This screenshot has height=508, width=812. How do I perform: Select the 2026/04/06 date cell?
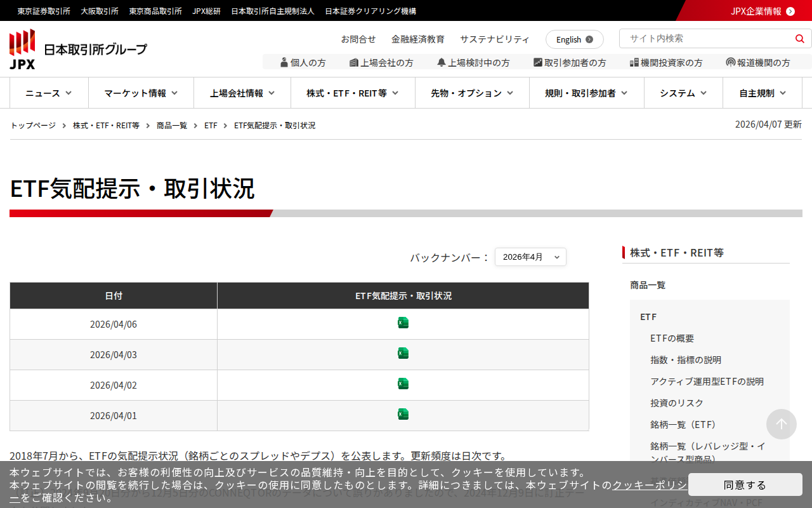[x=114, y=324]
